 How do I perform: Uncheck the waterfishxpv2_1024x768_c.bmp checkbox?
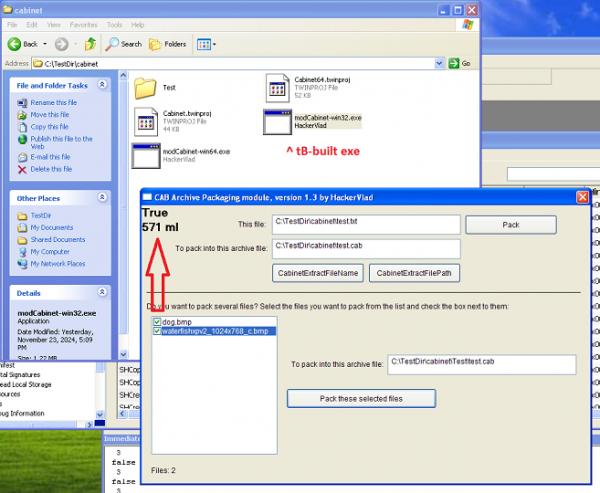pyautogui.click(x=157, y=331)
